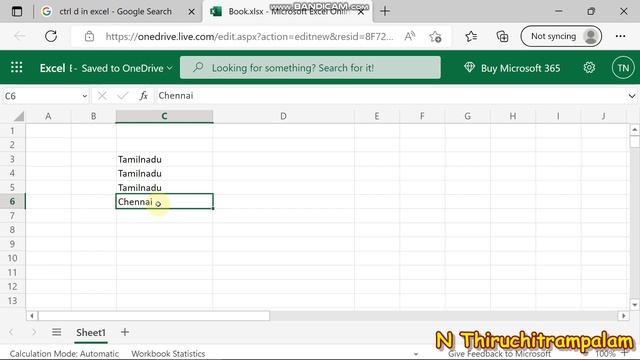Select column G header
The width and height of the screenshot is (640, 360).
(x=467, y=116)
